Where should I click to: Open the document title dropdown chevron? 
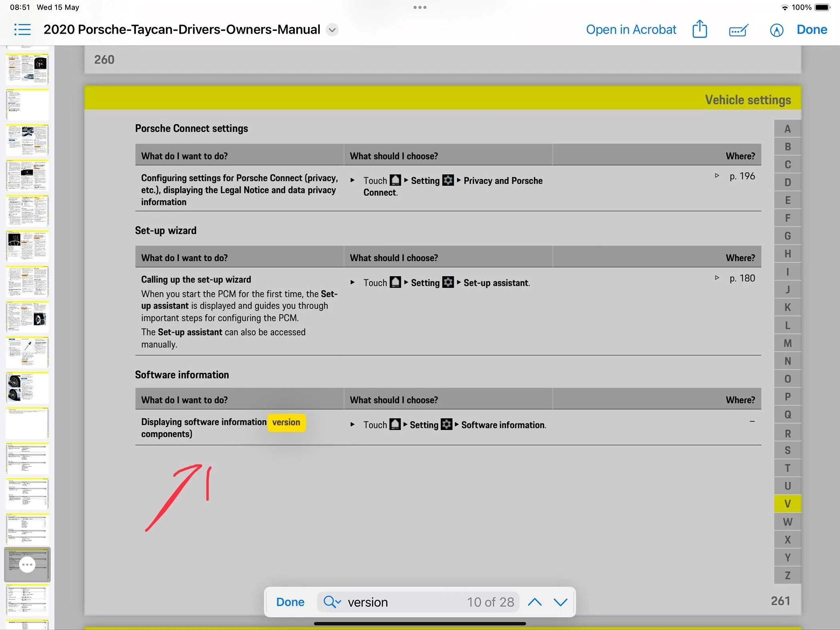point(332,30)
